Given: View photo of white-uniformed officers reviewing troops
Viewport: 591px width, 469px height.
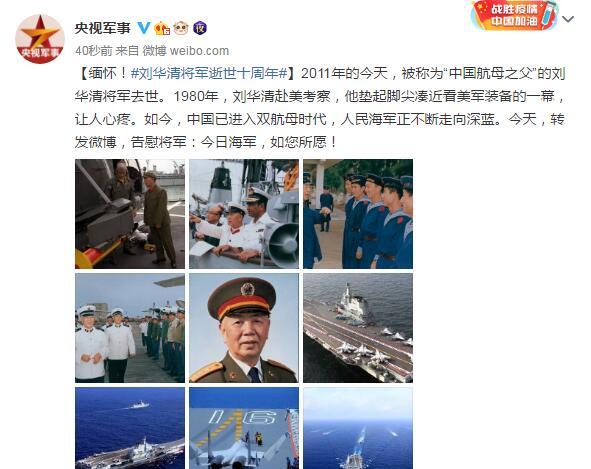Looking at the screenshot, I should click(130, 328).
